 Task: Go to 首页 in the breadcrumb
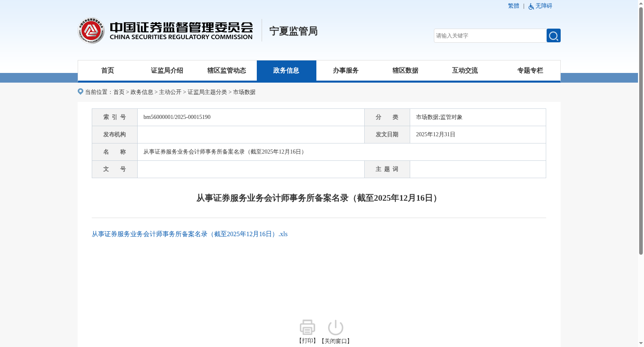point(119,92)
